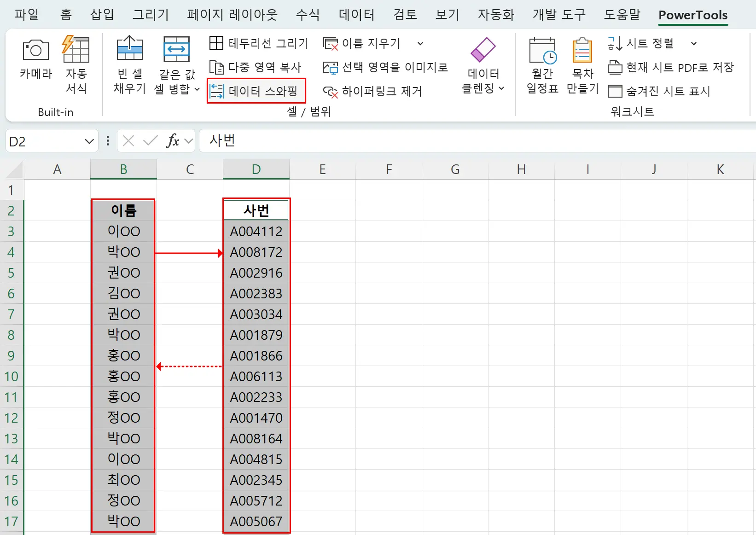
Task: Open the 이름 지우기 dropdown arrow
Action: [420, 43]
